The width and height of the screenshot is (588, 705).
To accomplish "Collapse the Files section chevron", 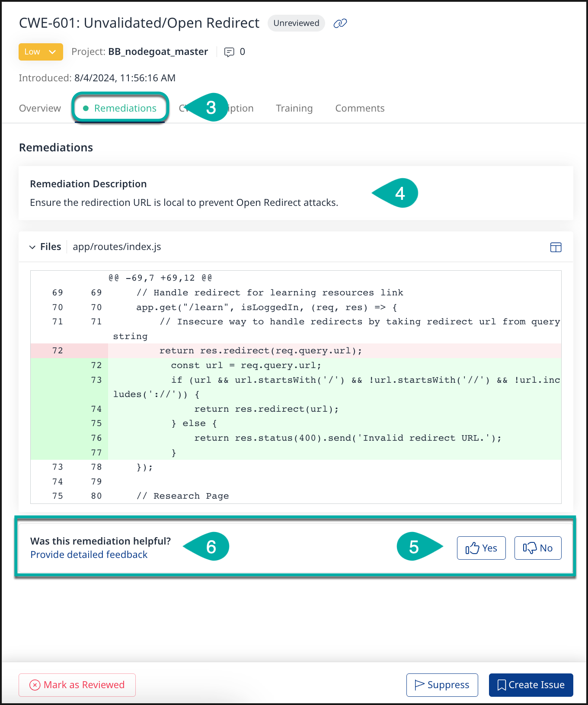I will point(32,247).
